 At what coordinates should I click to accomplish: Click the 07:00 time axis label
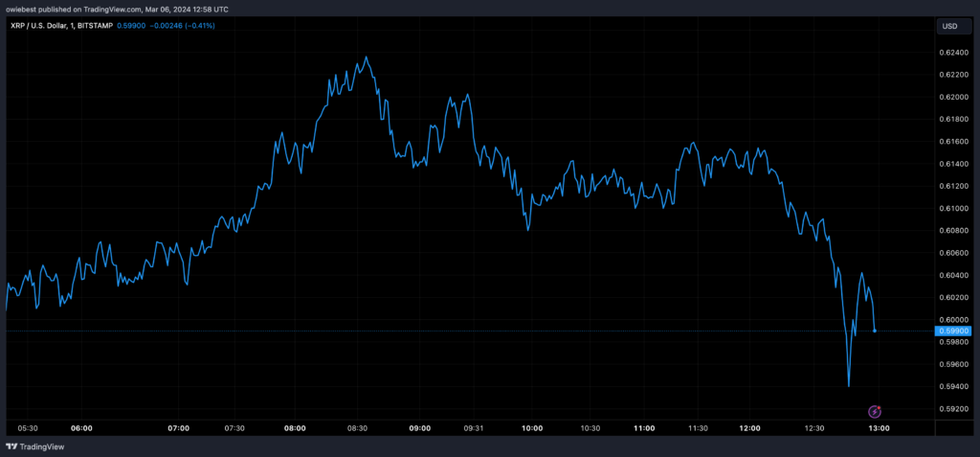179,427
